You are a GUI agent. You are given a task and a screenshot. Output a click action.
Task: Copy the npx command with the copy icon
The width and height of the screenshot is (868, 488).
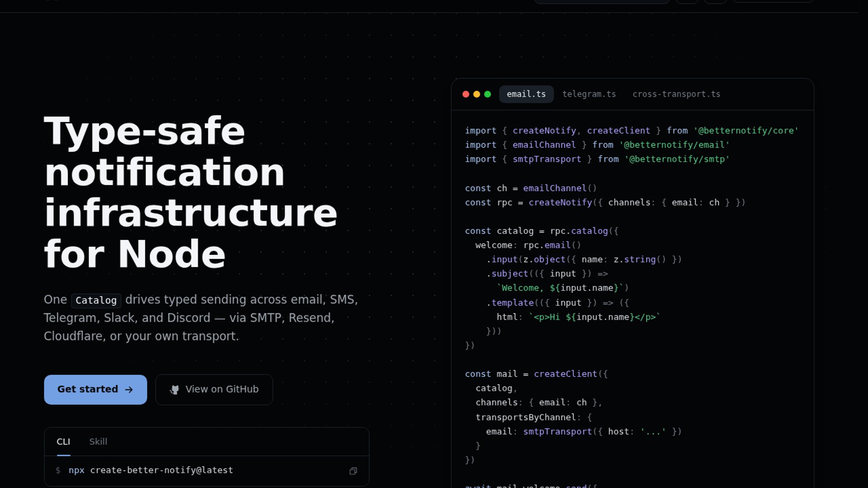click(x=353, y=471)
